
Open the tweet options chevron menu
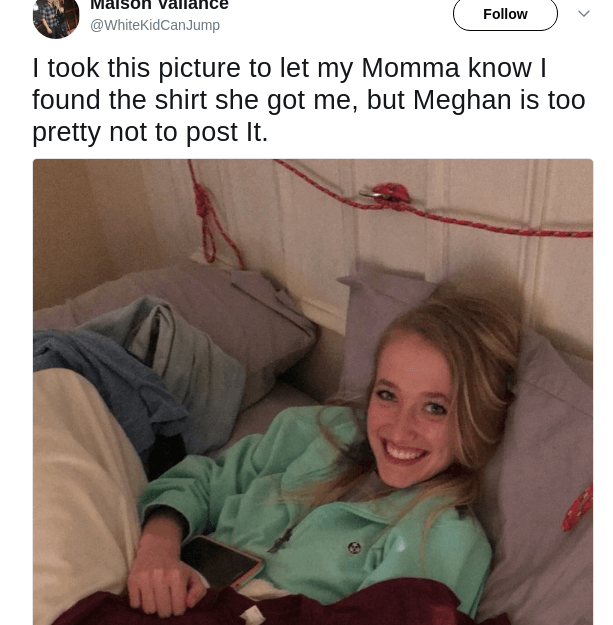click(584, 13)
